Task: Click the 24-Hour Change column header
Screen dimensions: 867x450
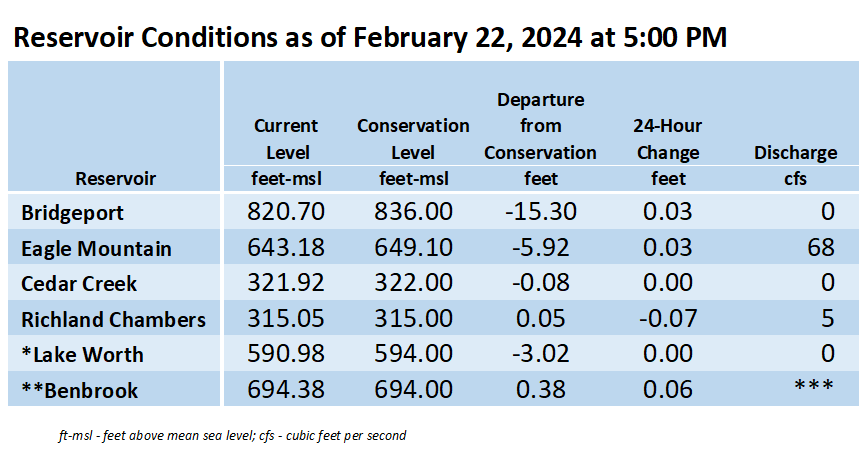Action: pos(667,139)
